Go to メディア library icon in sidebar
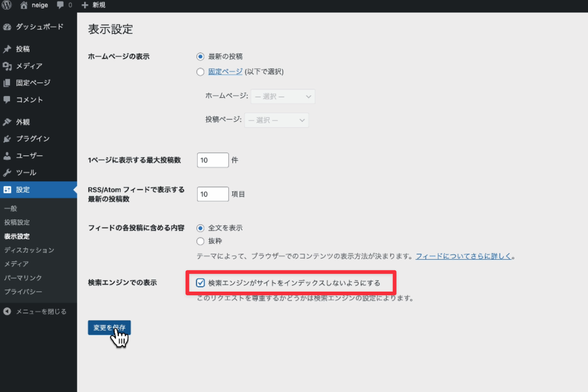The height and width of the screenshot is (392, 588). [7, 66]
